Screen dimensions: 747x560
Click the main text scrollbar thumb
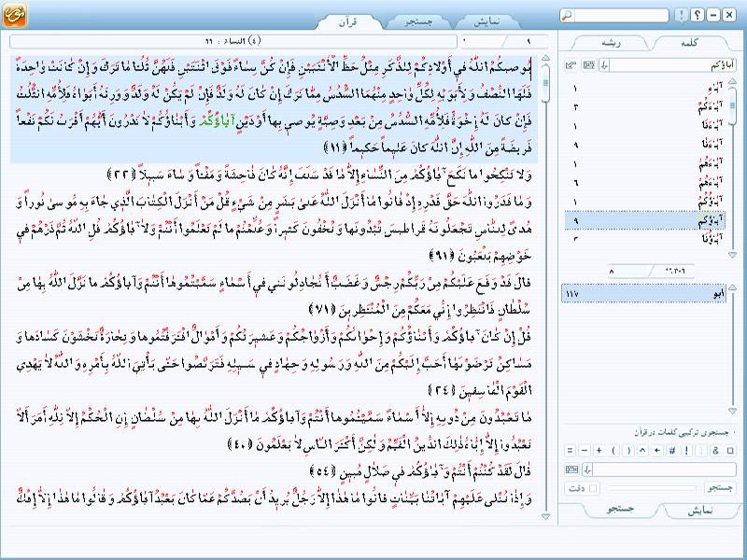[x=546, y=83]
